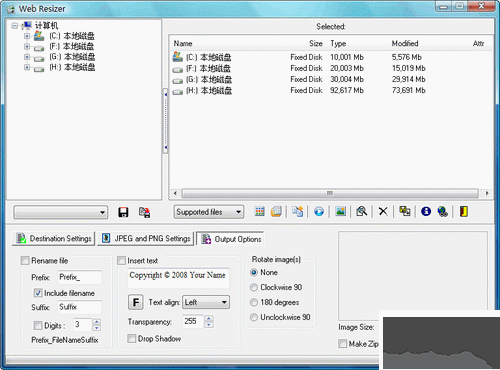The width and height of the screenshot is (500, 370).
Task: Click the stacked pages icon in toolbar
Action: point(276,211)
